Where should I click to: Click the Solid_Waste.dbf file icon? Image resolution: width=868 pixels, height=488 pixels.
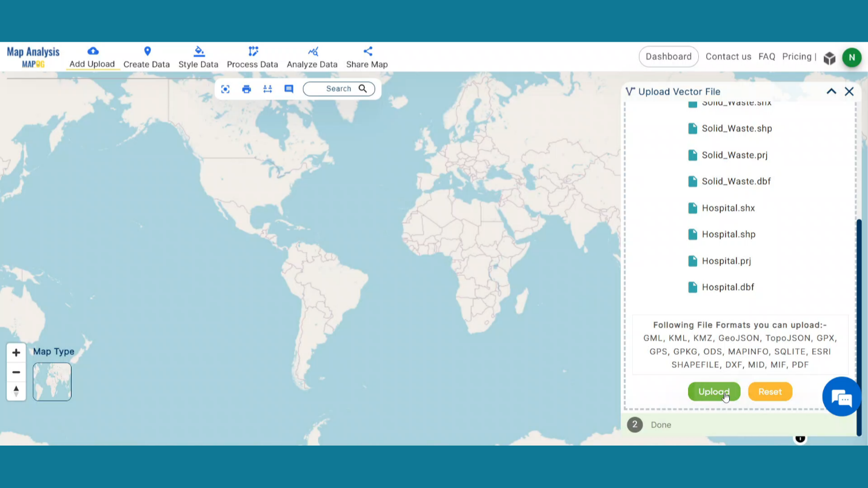pos(692,181)
